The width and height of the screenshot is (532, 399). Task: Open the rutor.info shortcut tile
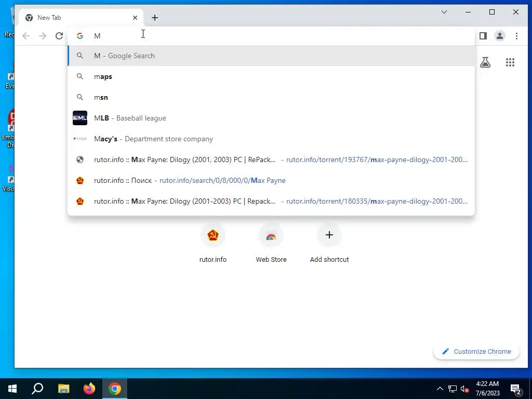coord(212,244)
